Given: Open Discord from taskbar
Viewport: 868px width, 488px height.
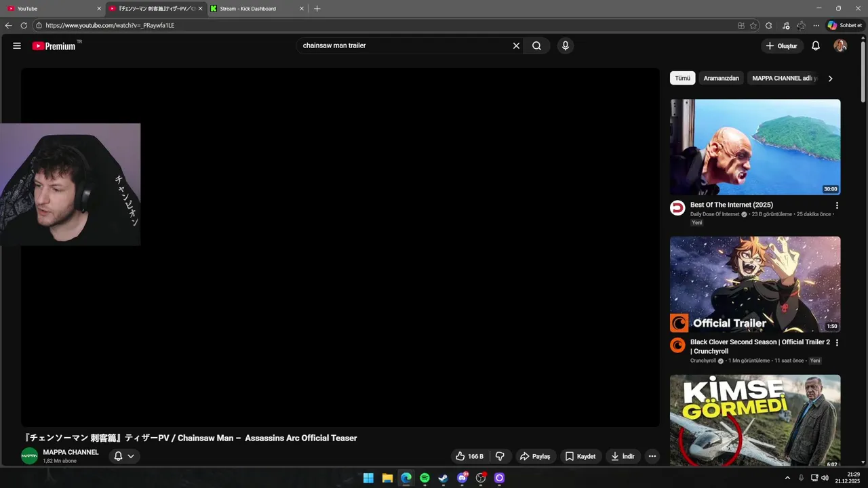Looking at the screenshot, I should tap(462, 478).
